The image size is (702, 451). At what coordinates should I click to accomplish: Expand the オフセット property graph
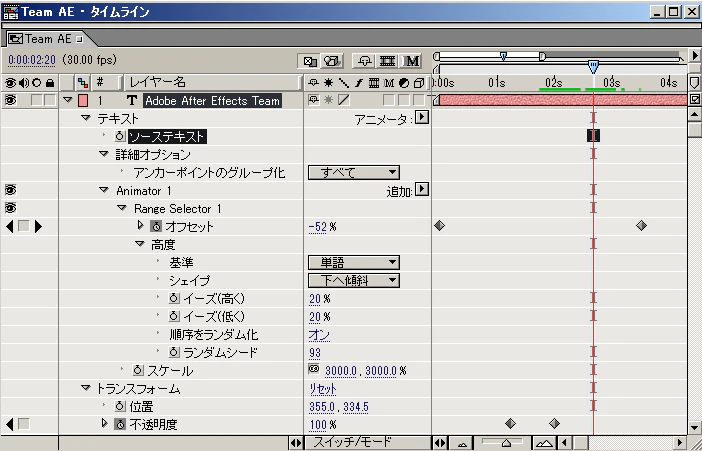click(140, 225)
